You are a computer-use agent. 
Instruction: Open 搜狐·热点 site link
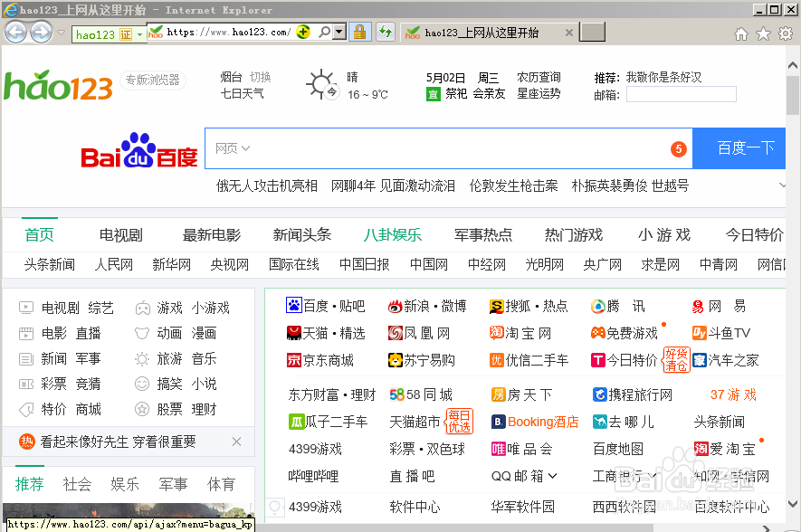point(529,306)
